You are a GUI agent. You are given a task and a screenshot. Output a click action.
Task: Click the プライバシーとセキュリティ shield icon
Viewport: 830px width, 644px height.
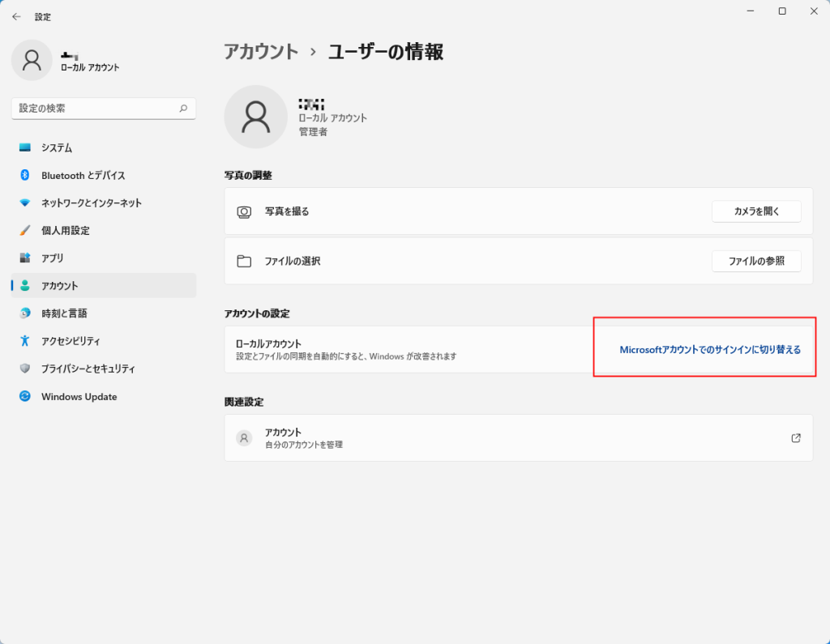[25, 369]
